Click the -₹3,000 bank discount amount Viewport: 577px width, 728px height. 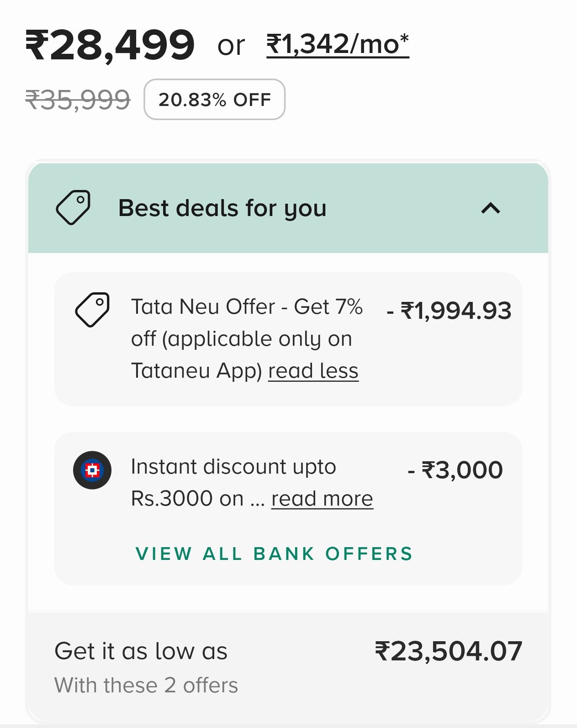pos(455,470)
